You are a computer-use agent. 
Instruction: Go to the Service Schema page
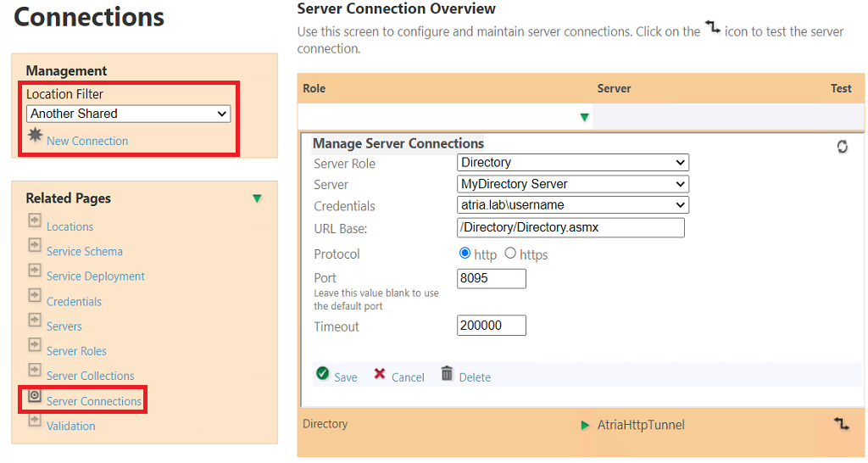click(x=84, y=252)
